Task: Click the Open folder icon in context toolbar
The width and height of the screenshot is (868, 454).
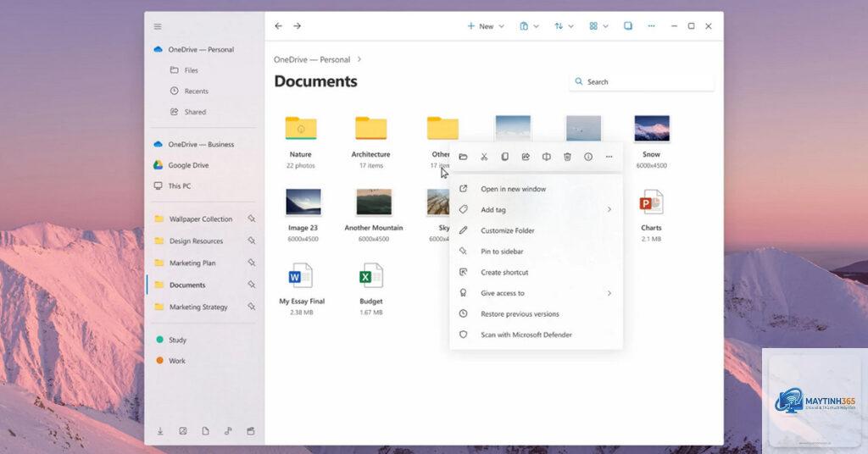Action: tap(464, 157)
